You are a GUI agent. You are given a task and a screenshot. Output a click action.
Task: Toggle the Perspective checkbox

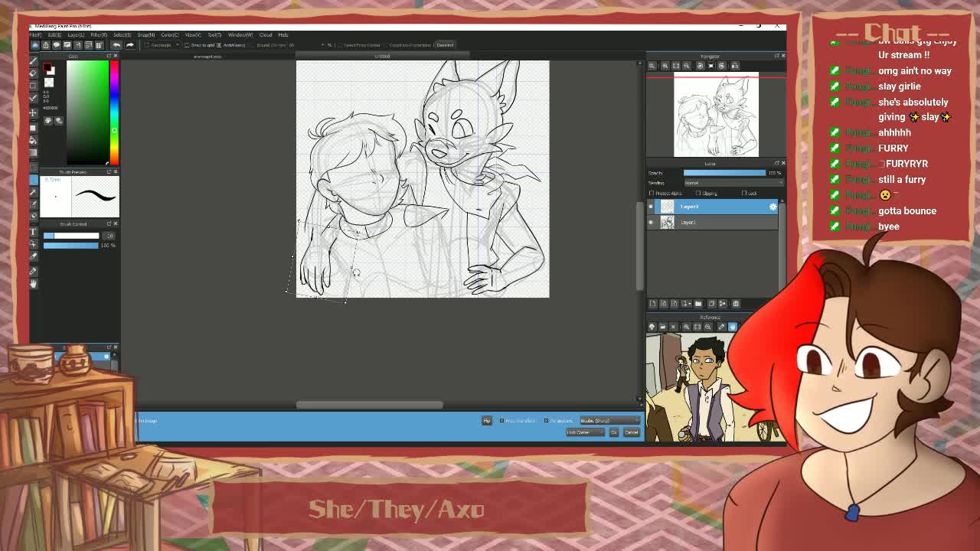coord(546,421)
